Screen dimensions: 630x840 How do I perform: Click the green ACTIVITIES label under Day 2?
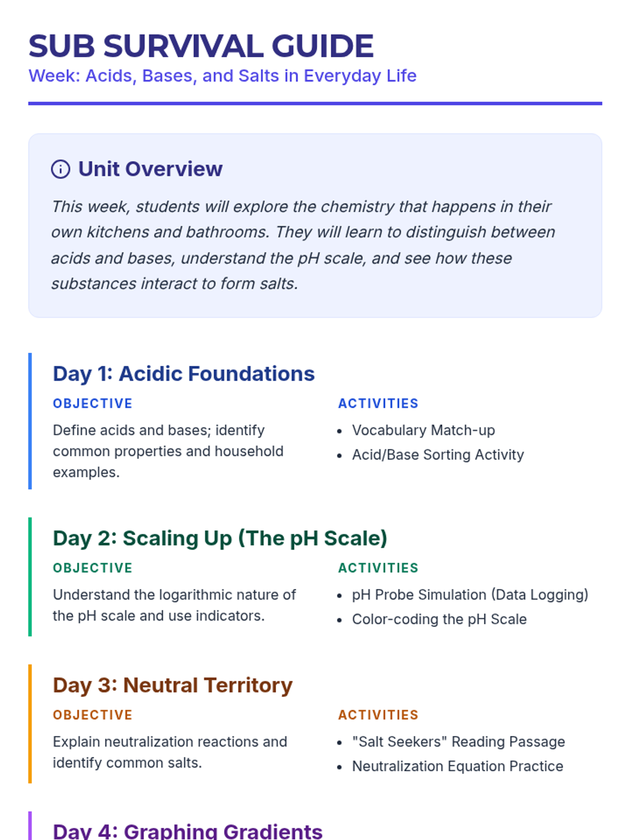click(378, 568)
